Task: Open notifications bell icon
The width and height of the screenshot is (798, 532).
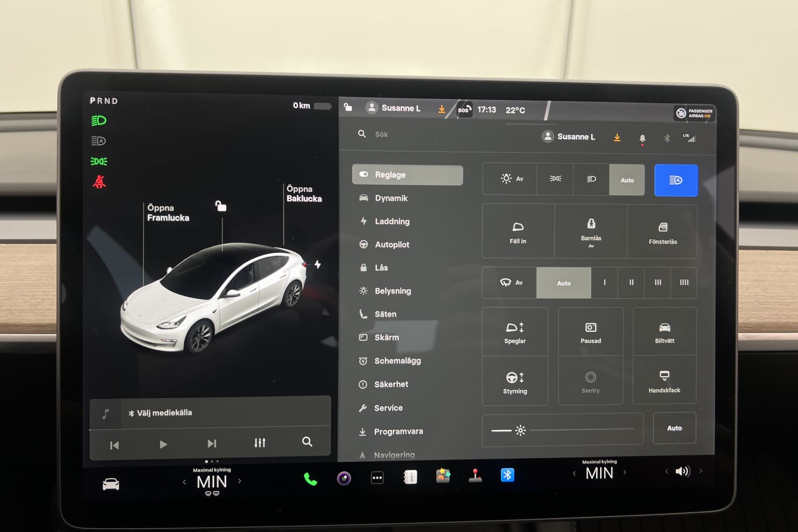Action: 642,138
